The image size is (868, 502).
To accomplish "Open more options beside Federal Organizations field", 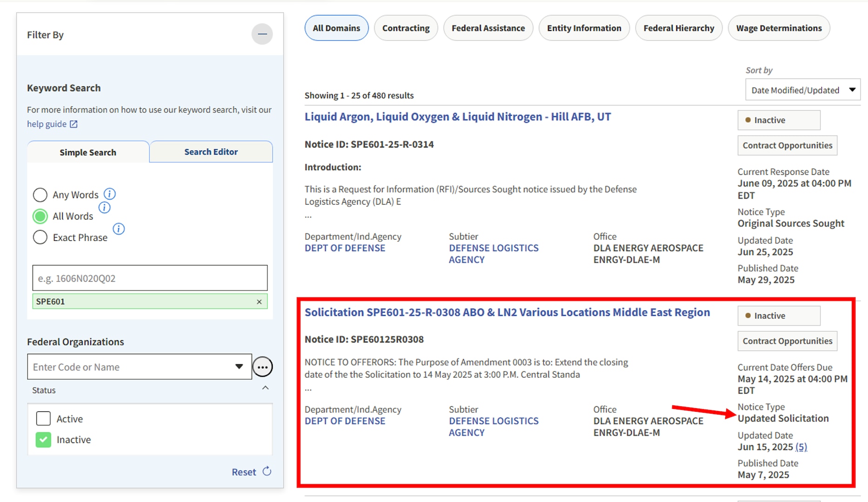I will pyautogui.click(x=262, y=367).
